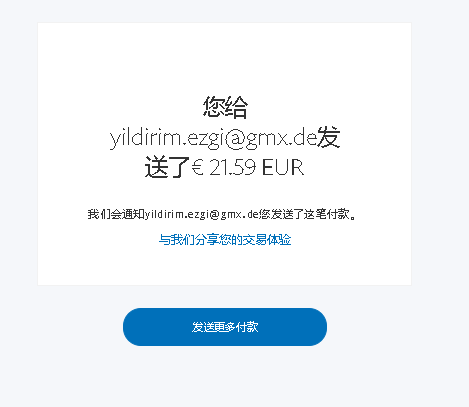Click the 送了 text before the amount
Viewport: 469px width, 407px height.
tap(167, 167)
